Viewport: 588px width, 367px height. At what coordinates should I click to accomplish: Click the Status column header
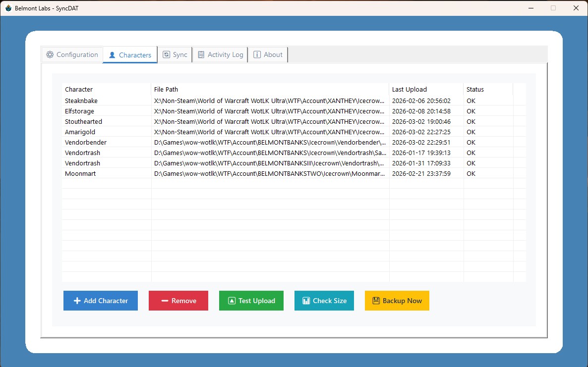pos(475,90)
